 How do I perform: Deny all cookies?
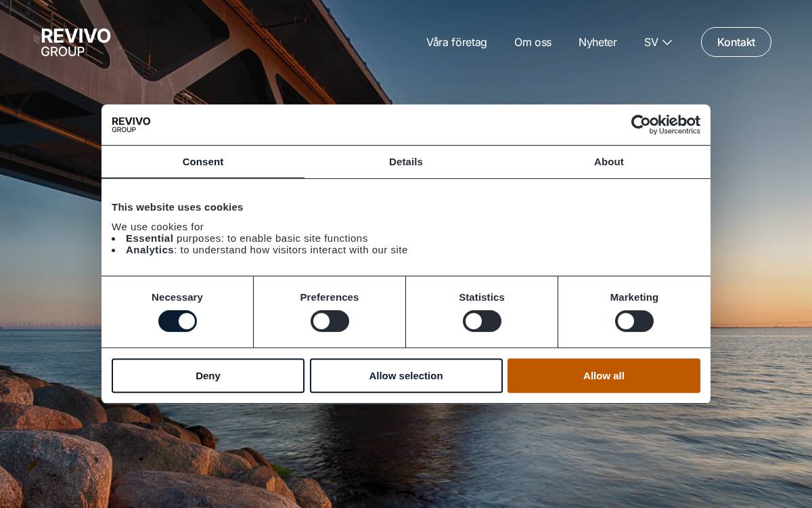[x=208, y=376]
